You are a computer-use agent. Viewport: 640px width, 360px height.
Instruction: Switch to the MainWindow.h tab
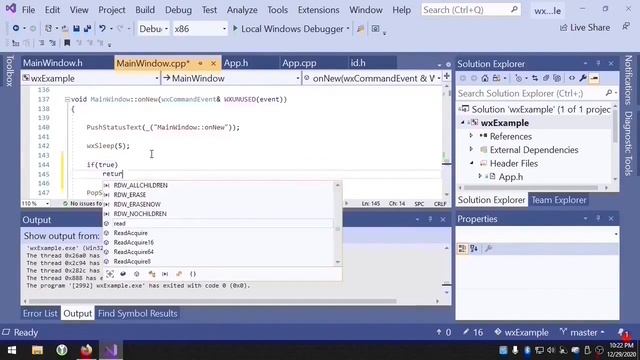(53, 63)
